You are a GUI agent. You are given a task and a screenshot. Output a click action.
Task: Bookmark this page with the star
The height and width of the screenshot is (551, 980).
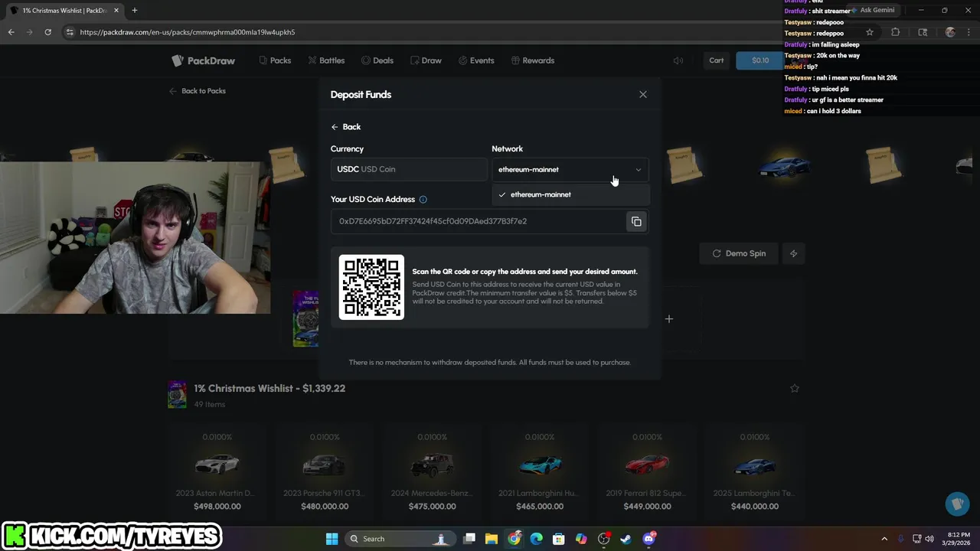point(870,32)
